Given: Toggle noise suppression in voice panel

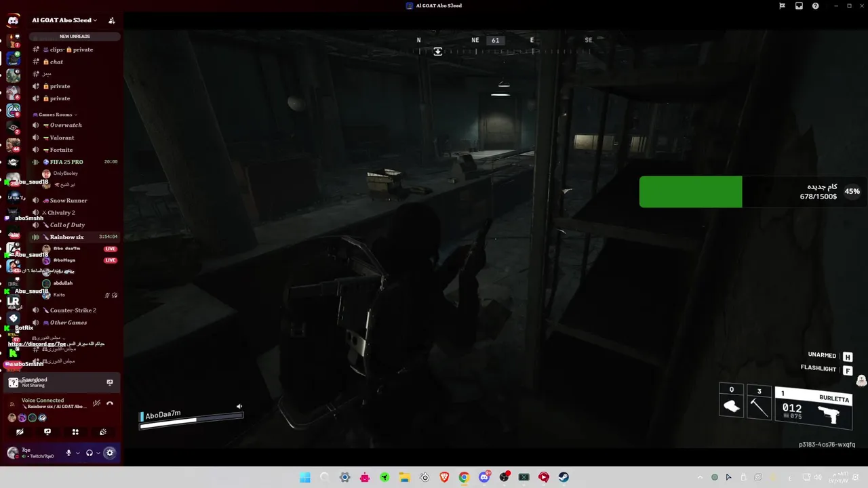Looking at the screenshot, I should click(97, 403).
